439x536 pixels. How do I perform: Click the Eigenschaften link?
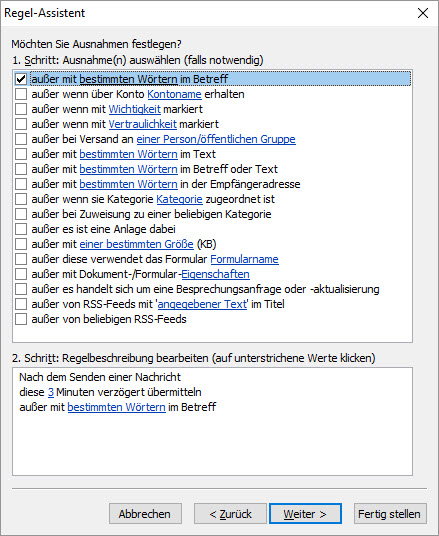coord(215,274)
